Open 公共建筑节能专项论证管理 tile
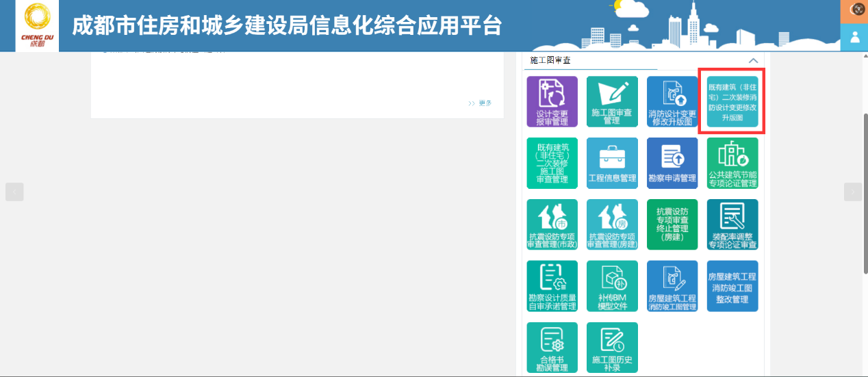This screenshot has width=868, height=377. coord(732,163)
